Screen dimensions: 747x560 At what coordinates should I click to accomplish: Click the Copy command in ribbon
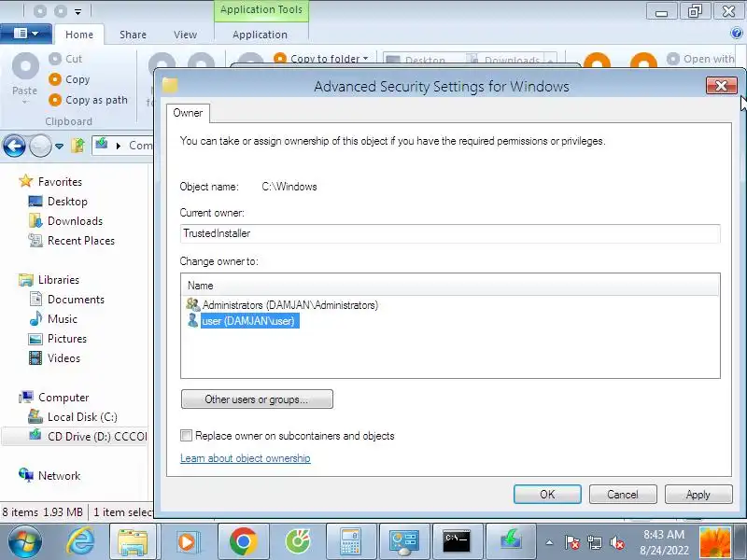[69, 79]
